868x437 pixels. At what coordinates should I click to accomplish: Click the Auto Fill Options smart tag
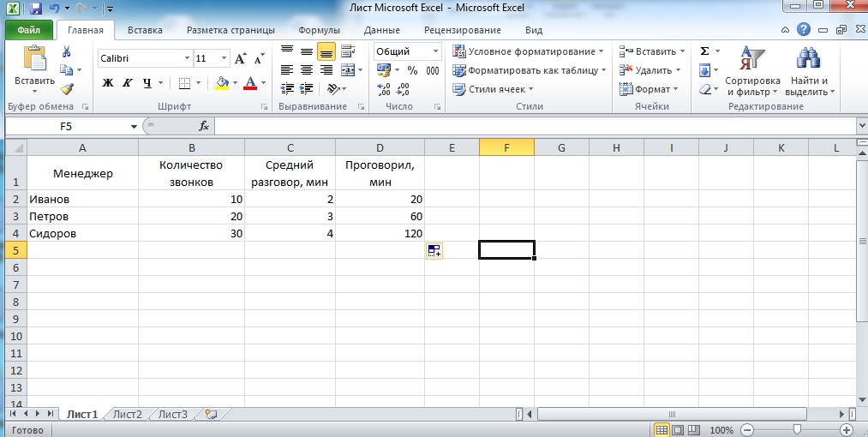pyautogui.click(x=434, y=251)
